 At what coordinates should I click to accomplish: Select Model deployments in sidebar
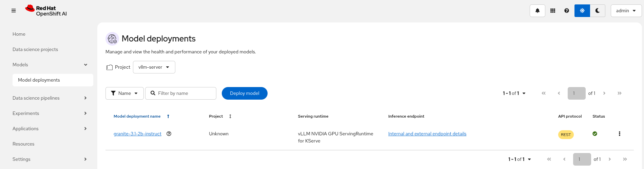tap(53, 80)
